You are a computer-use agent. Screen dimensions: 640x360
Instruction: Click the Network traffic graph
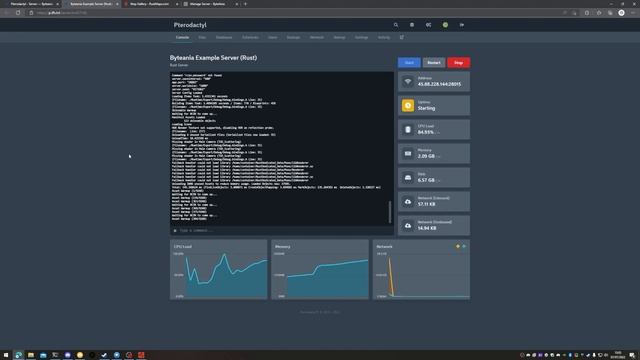point(421,269)
